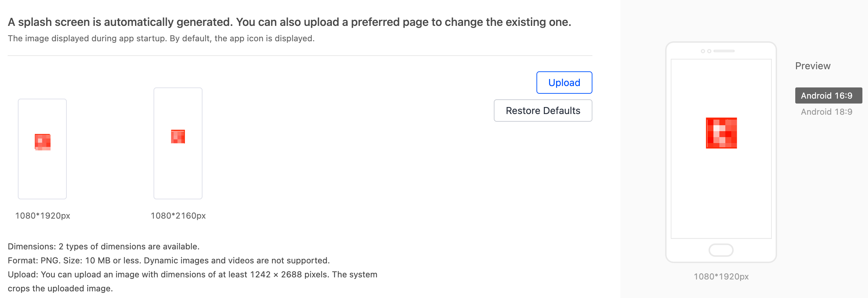Click the front camera dot on the phone mockup
Viewport: 868px width, 298px height.
pos(703,51)
